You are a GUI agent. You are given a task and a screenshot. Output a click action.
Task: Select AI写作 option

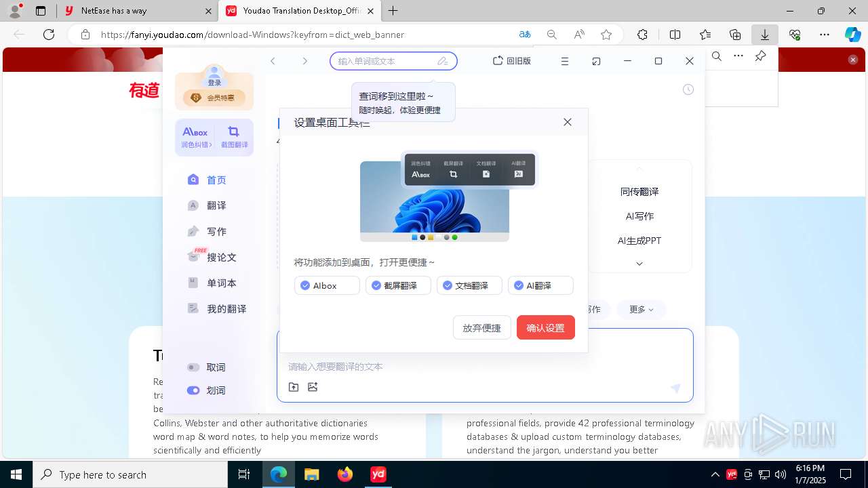point(639,216)
